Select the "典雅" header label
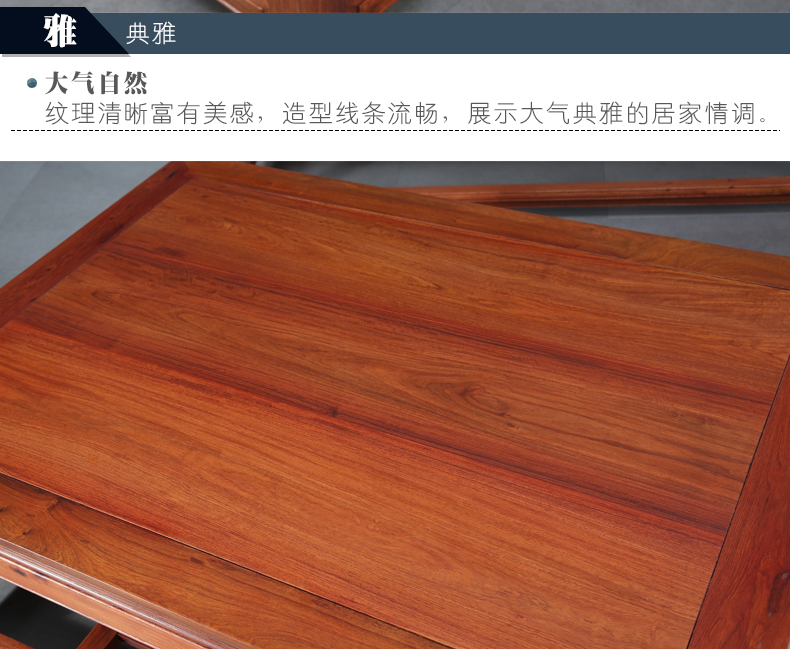Screen dimensions: 790x649 coord(151,34)
